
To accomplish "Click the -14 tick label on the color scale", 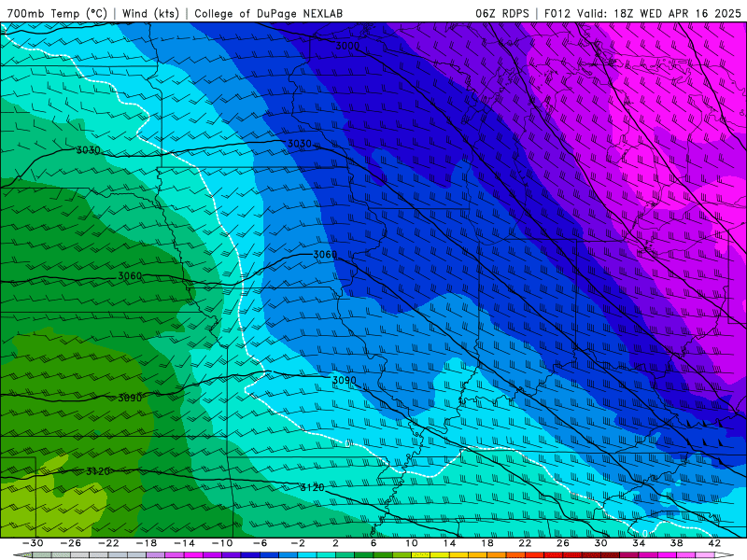I will pos(184,543).
